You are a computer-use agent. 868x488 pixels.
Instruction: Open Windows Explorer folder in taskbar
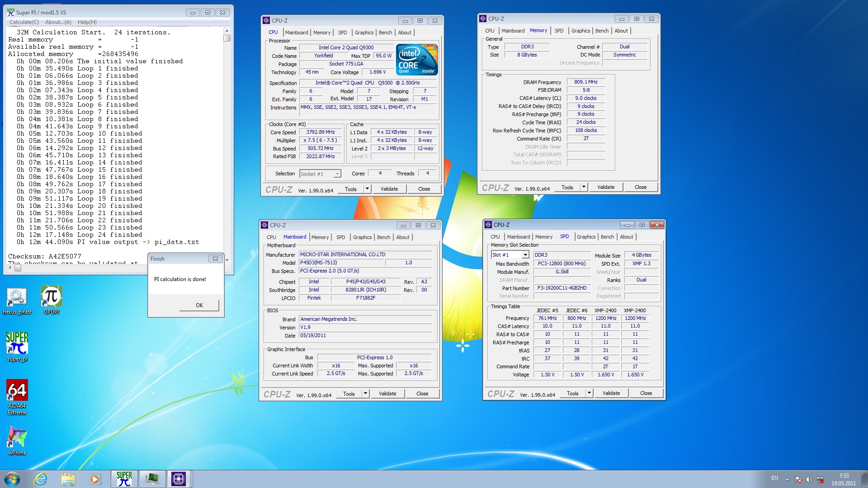68,479
